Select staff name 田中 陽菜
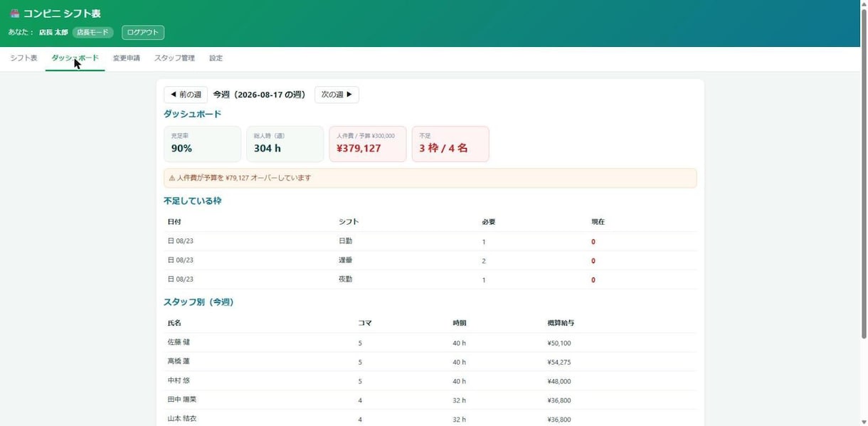The width and height of the screenshot is (868, 426). pos(181,400)
